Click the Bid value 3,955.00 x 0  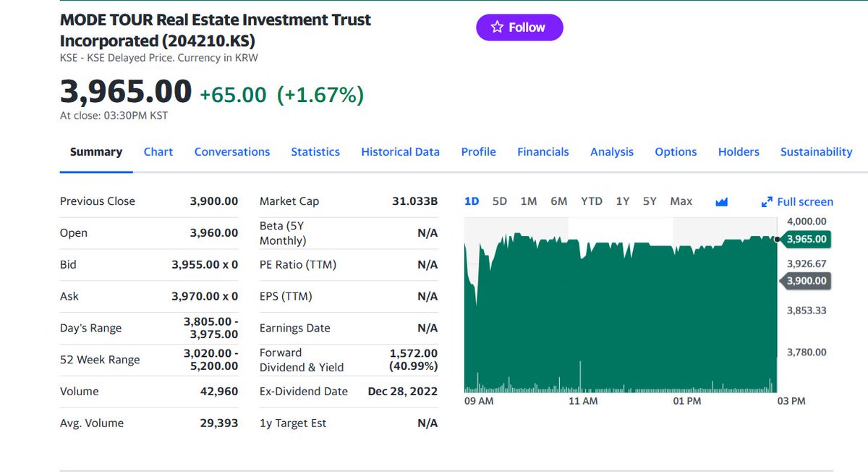205,265
